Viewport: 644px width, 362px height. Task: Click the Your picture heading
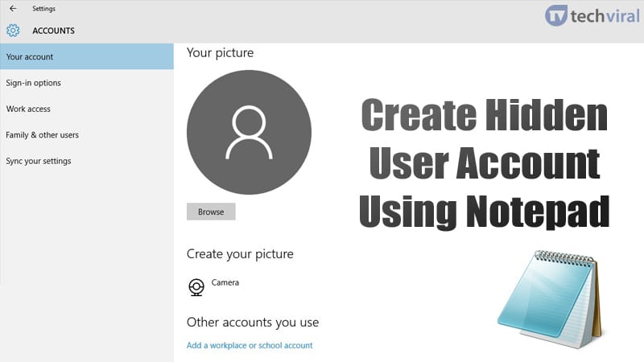point(220,52)
